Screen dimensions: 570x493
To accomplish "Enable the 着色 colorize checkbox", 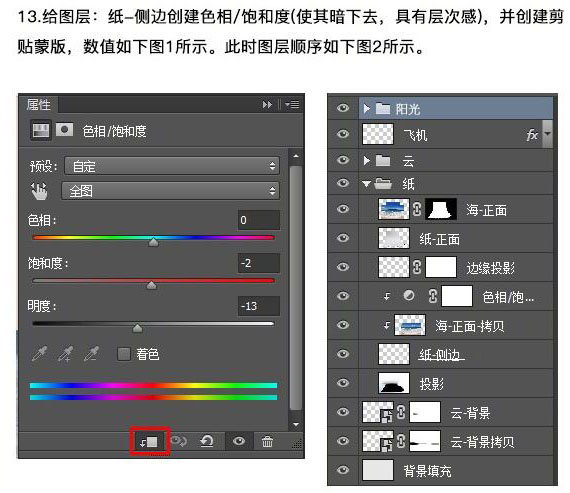I will [x=124, y=354].
